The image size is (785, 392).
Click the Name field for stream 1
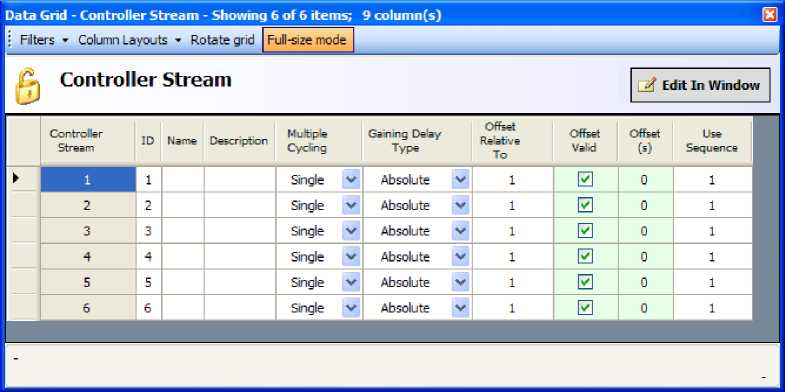point(183,179)
